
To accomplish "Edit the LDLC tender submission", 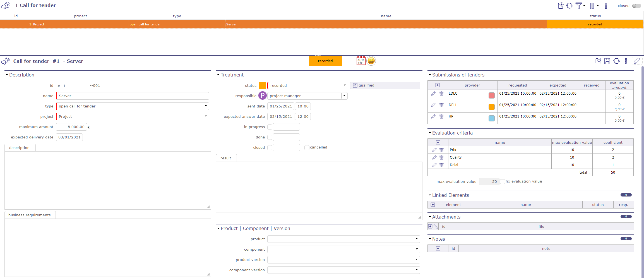I will point(433,94).
